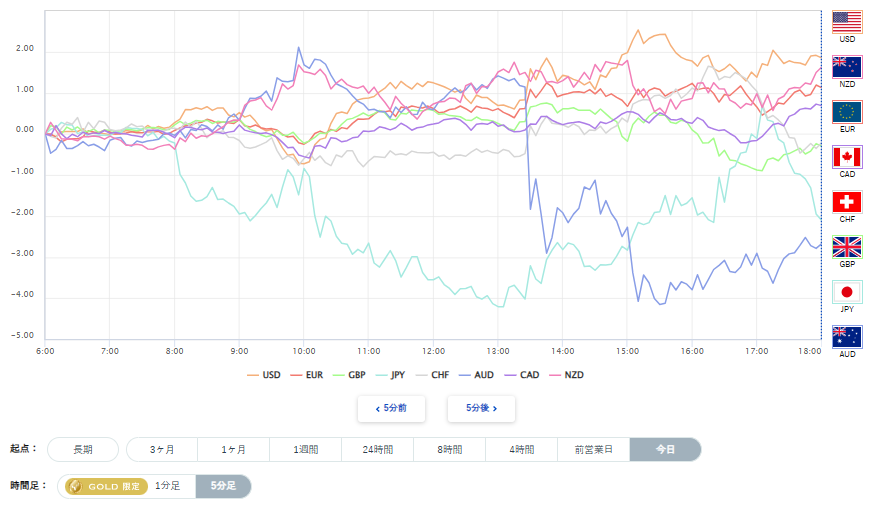Viewport: 874px width, 509px height.
Task: Click the 起点： label
Action: [x=23, y=449]
